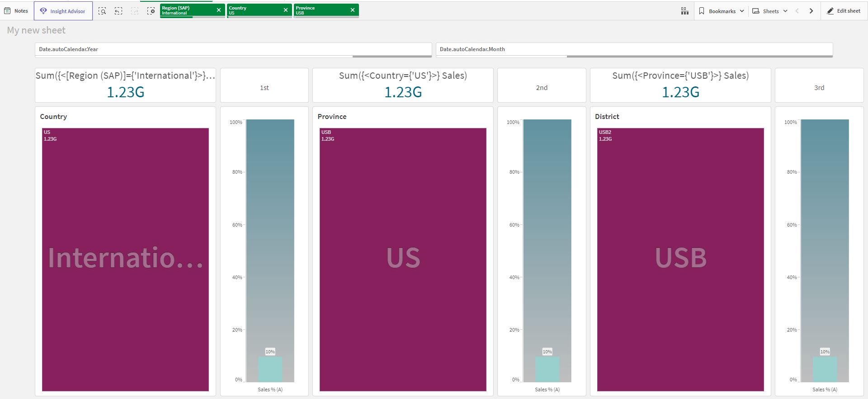The width and height of the screenshot is (868, 399).
Task: Remove the Province USB selection
Action: point(353,10)
